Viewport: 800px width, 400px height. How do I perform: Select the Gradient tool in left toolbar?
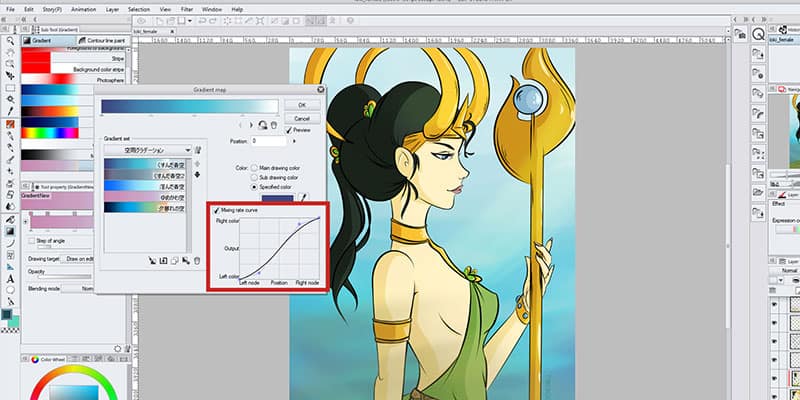(x=10, y=231)
